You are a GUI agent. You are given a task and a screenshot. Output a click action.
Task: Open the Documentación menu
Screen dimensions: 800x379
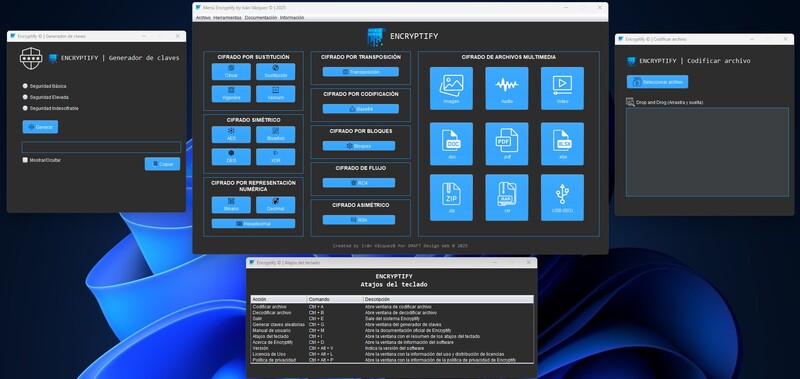pos(261,17)
